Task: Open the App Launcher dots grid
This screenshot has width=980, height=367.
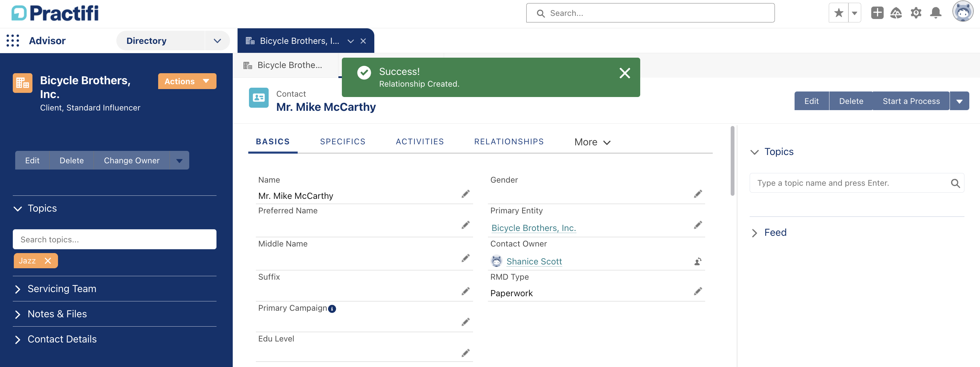Action: point(13,41)
